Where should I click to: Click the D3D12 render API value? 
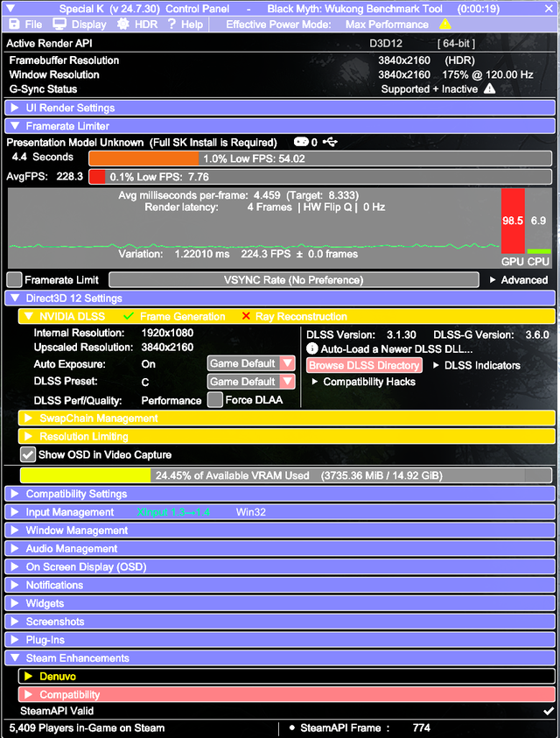(x=386, y=43)
